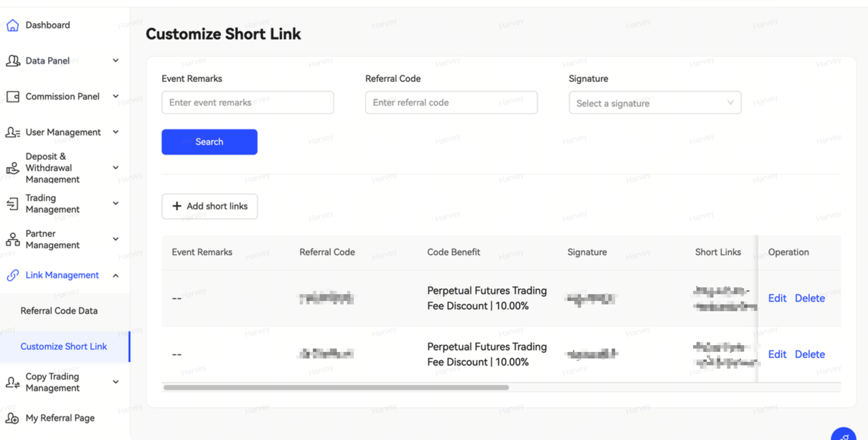Click the Commission Panel wallet icon
Screen dimensions: 868x440
12,97
